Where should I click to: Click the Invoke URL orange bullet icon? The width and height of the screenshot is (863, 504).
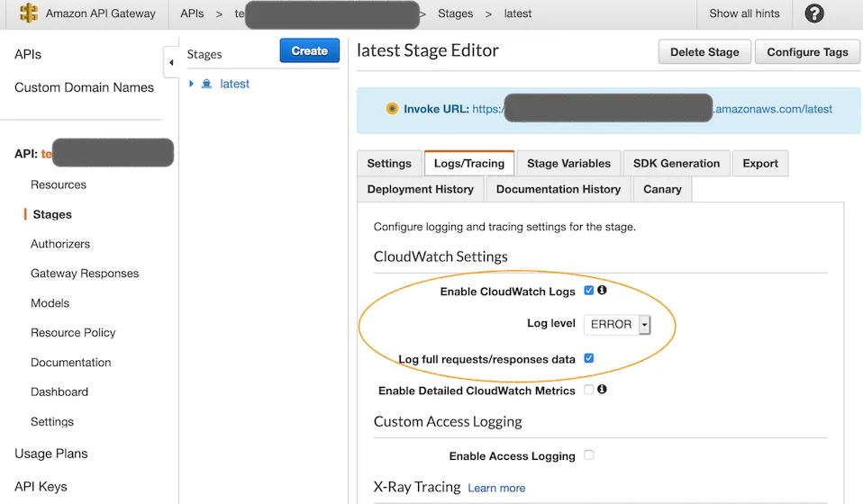(x=392, y=108)
